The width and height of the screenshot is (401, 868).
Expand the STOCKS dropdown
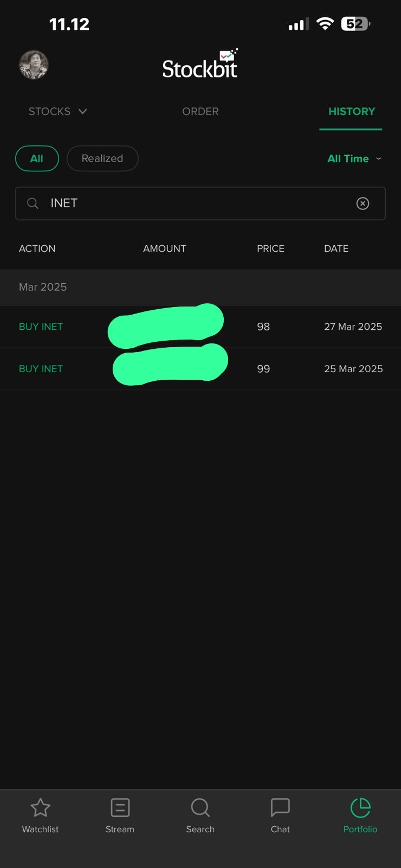(57, 111)
